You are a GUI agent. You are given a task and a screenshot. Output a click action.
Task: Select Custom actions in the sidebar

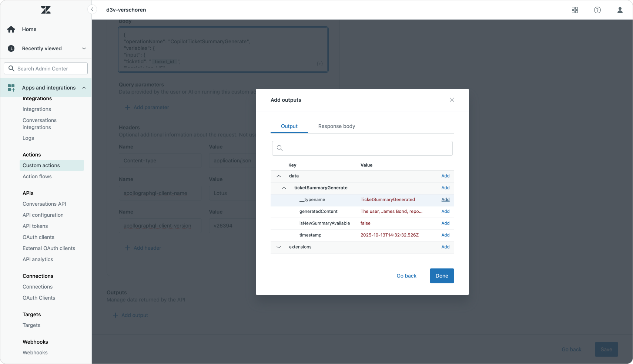52,165
